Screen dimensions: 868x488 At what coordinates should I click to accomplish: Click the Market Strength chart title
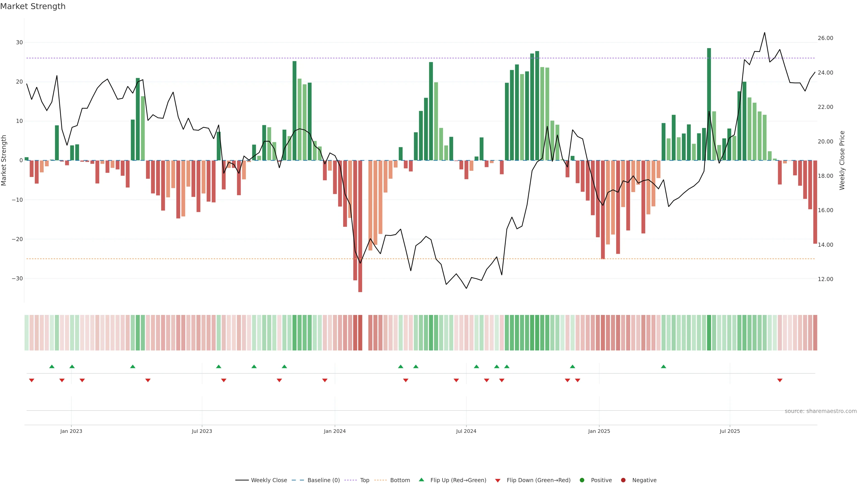pyautogui.click(x=33, y=6)
